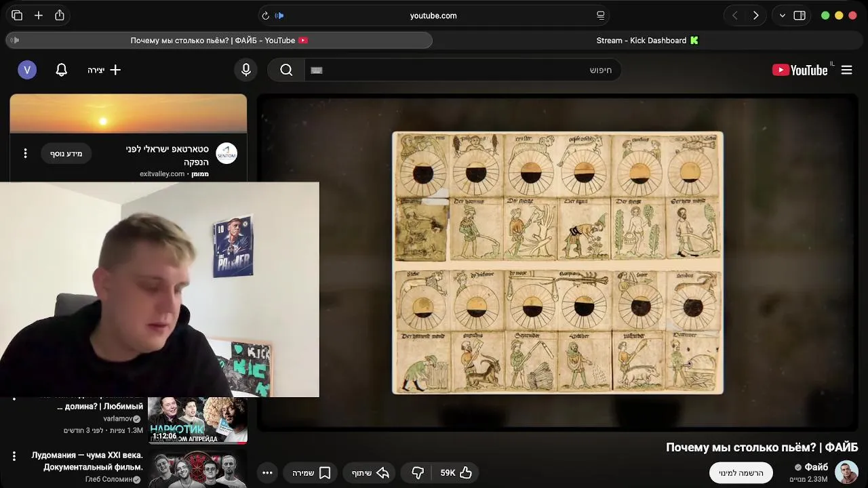Subscribe with הרשמה למינוי button
Image resolution: width=868 pixels, height=488 pixels.
point(741,473)
